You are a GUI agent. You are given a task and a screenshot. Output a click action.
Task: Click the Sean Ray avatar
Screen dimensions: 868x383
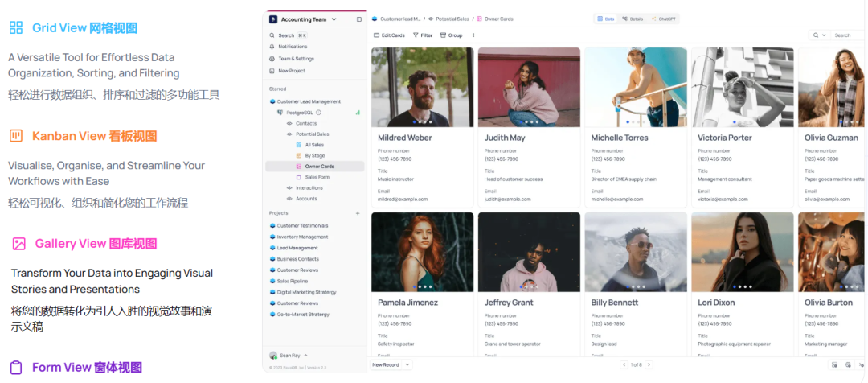tap(273, 356)
